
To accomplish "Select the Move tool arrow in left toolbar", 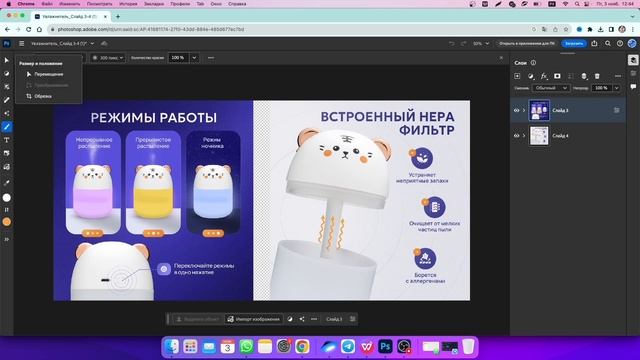I will point(7,60).
